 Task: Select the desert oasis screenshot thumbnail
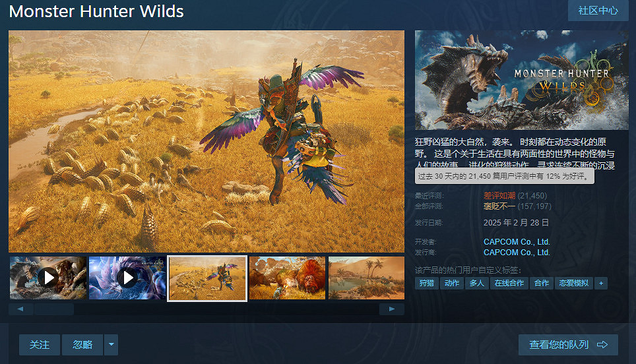tap(366, 278)
